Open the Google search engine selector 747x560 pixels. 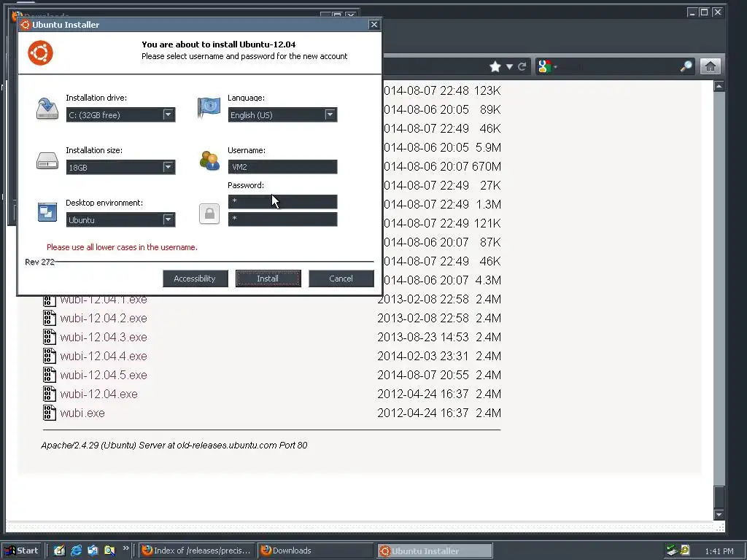pyautogui.click(x=547, y=66)
